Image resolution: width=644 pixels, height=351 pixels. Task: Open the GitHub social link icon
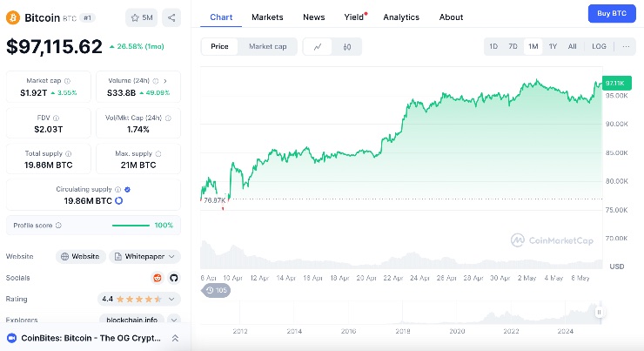173,278
